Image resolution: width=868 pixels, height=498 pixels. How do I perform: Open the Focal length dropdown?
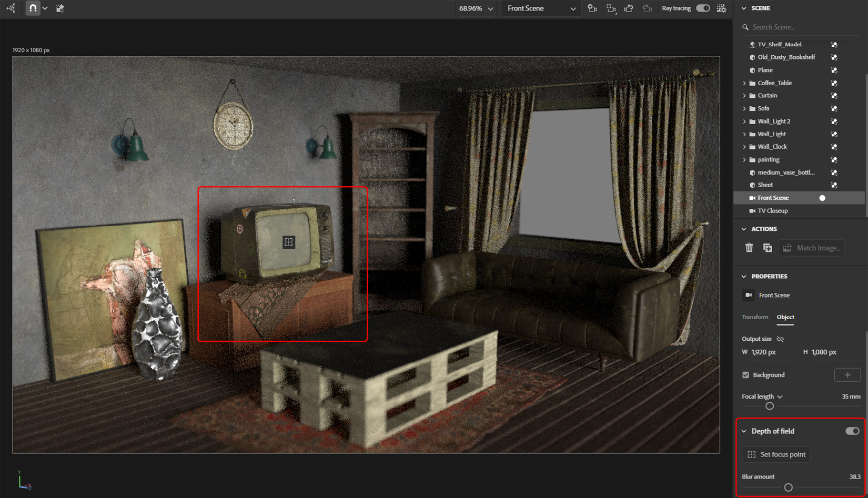[780, 397]
